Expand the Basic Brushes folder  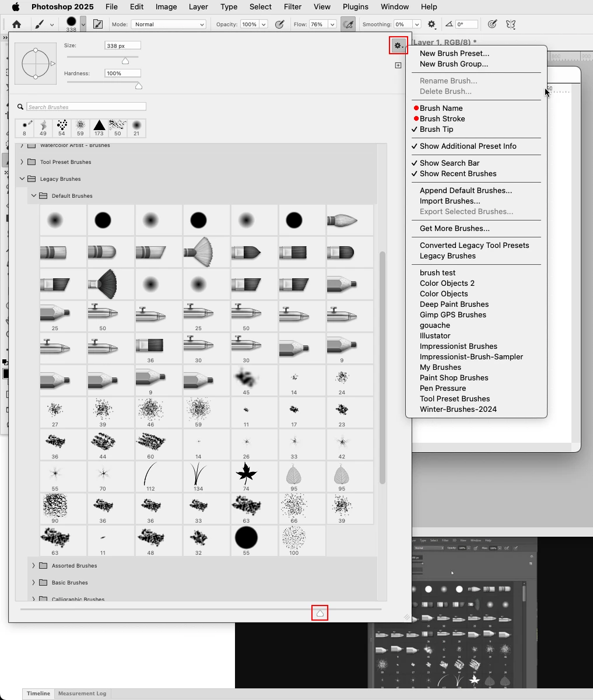(x=34, y=583)
